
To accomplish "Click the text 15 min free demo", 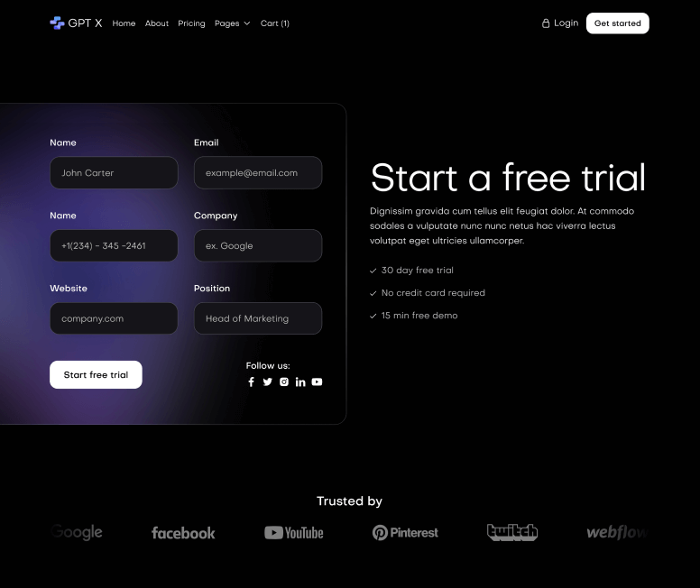I will pyautogui.click(x=419, y=316).
